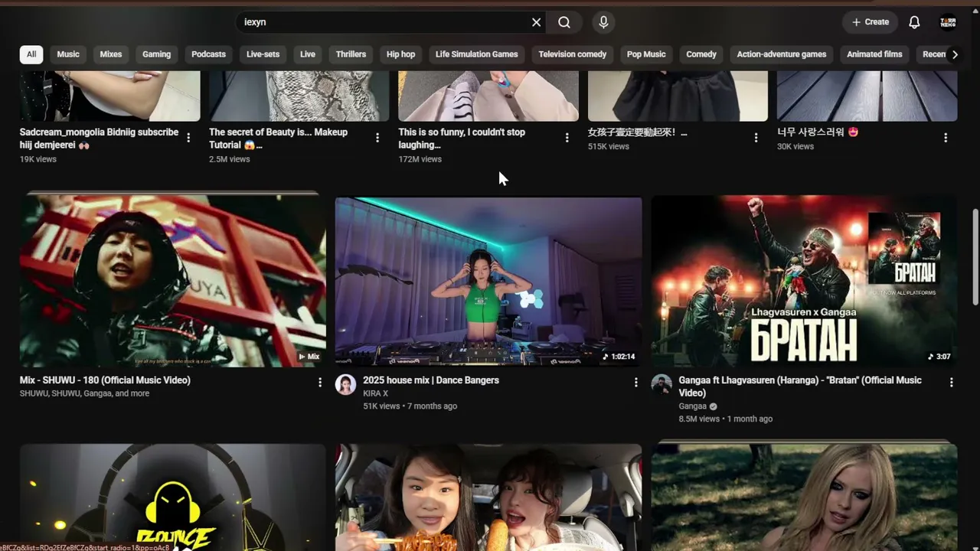Open title "2025 house mix | Dance Bangers"
Image resolution: width=980 pixels, height=551 pixels.
(x=431, y=380)
